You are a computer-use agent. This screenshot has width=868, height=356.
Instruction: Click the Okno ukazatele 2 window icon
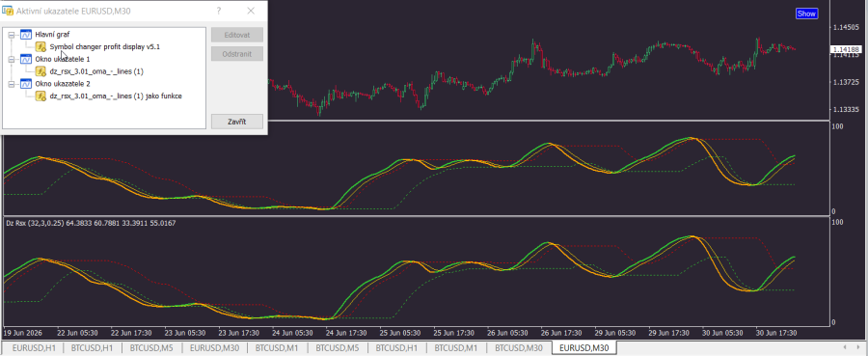(x=26, y=84)
